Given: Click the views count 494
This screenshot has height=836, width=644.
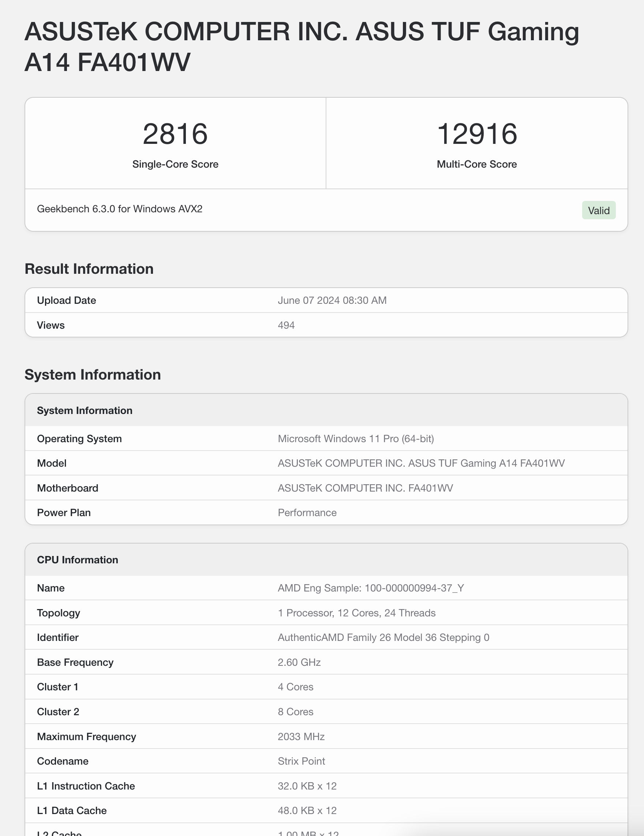Looking at the screenshot, I should tap(286, 325).
